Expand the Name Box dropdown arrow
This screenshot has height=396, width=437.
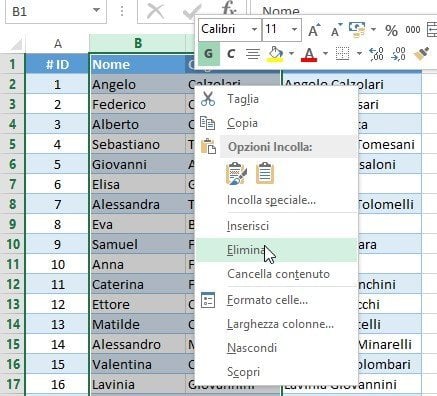[96, 10]
